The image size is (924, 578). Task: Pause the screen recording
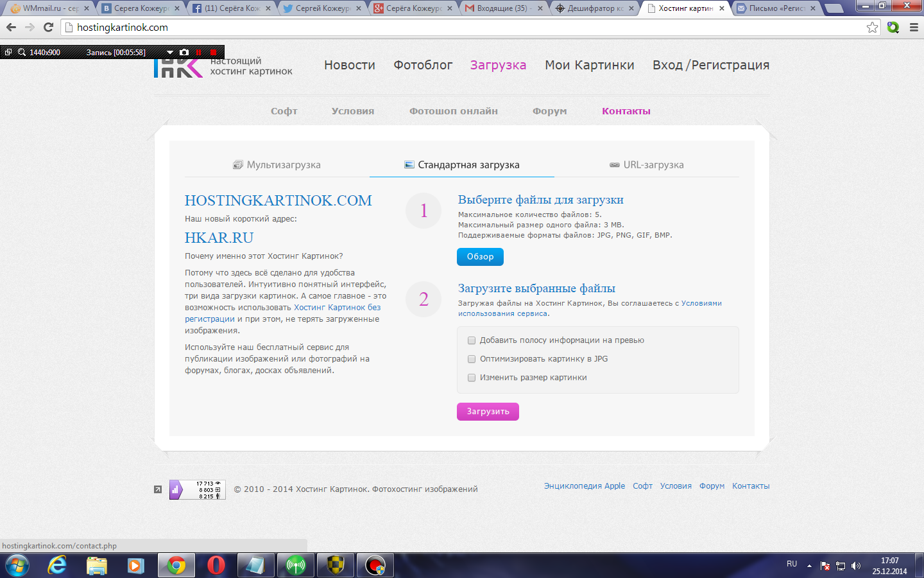point(200,52)
